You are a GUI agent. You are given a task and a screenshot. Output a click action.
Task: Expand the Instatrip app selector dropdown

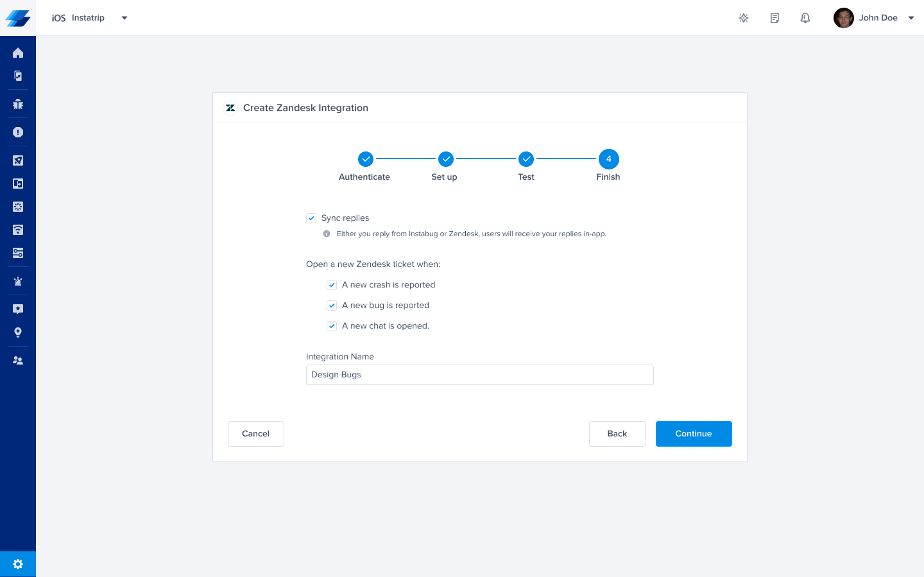click(124, 18)
